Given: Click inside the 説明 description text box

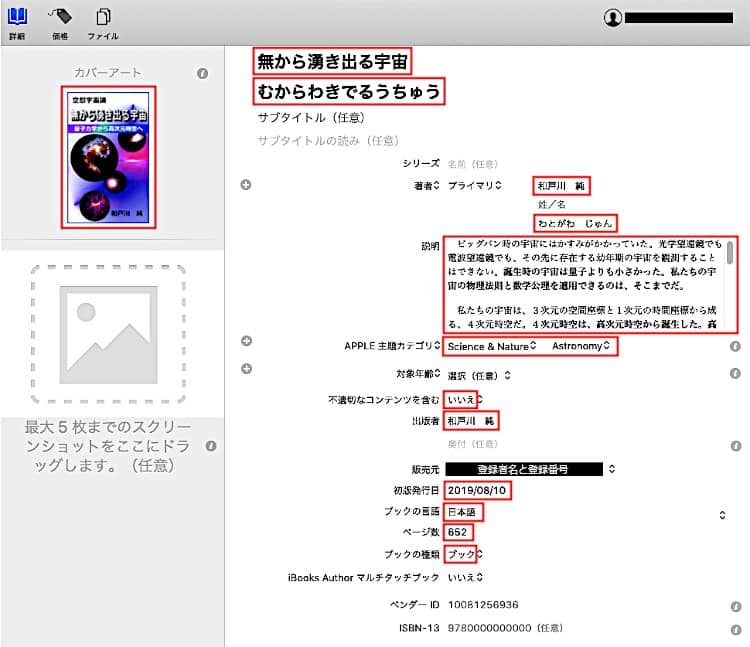Looking at the screenshot, I should pos(584,285).
